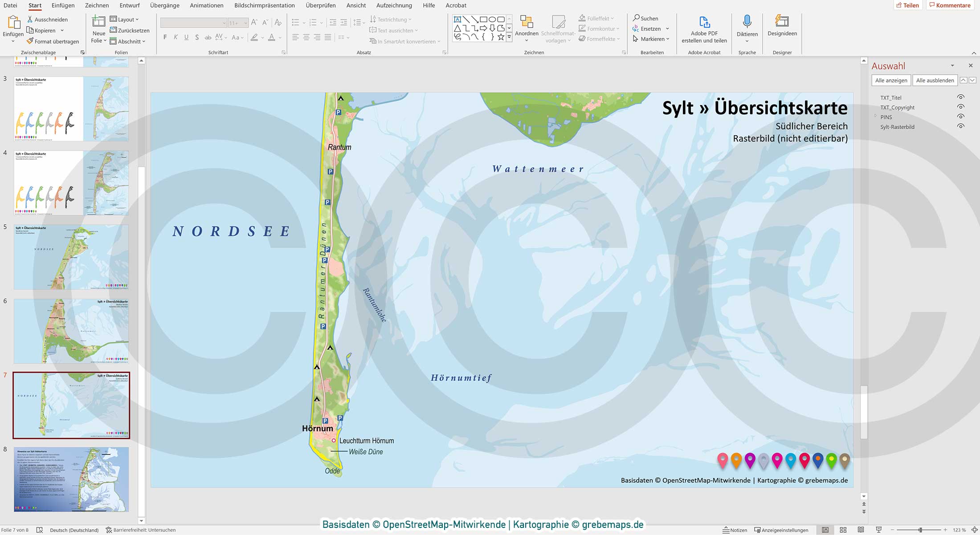This screenshot has height=535, width=980.
Task: Click the Ersetzen icon in Bearbeiten group
Action: pos(637,28)
